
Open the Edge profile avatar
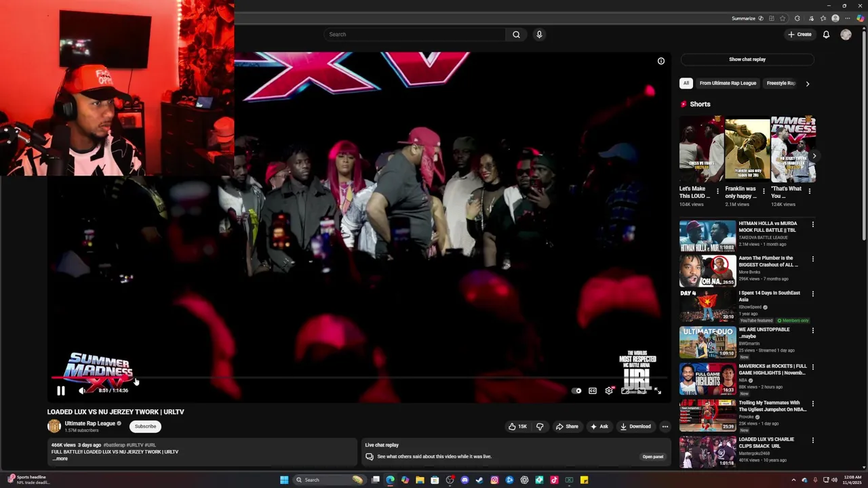coord(835,18)
